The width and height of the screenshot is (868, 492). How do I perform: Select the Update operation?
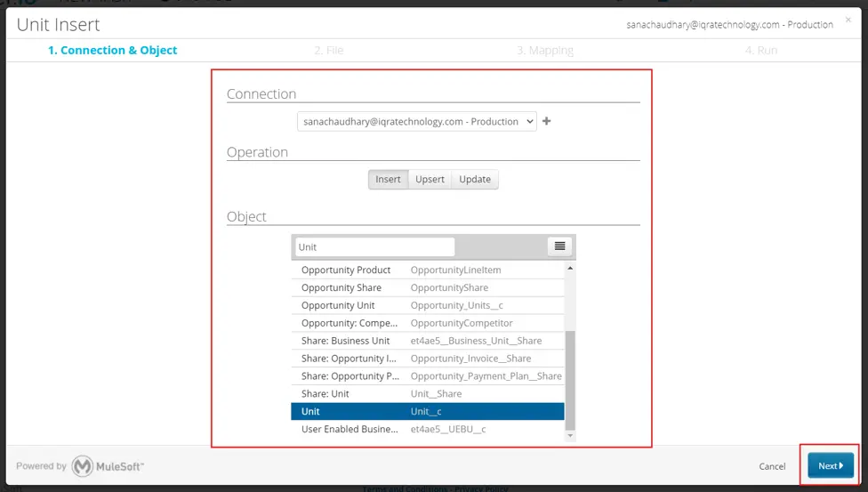475,179
